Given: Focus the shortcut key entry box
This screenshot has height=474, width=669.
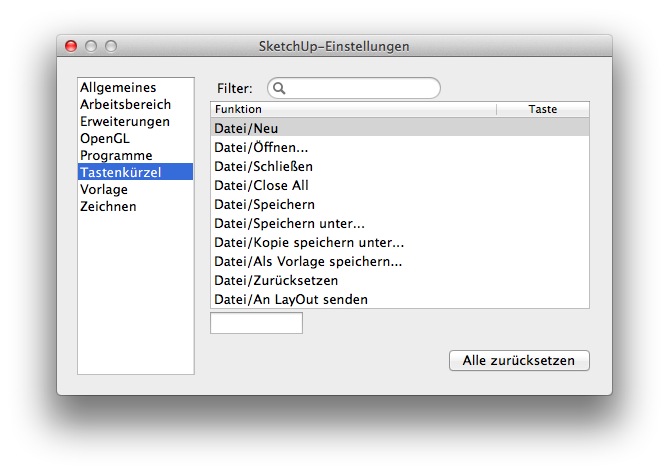Looking at the screenshot, I should (256, 323).
